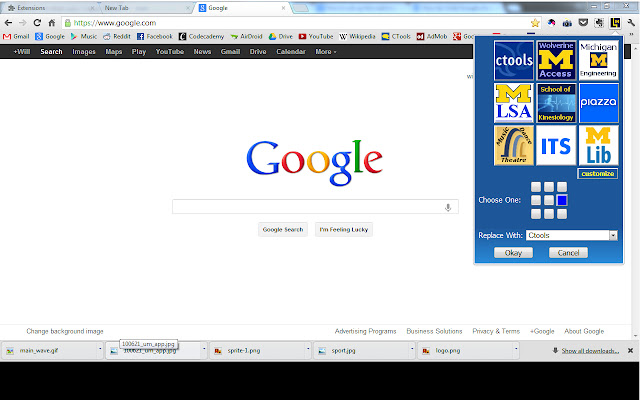The width and height of the screenshot is (640, 400).
Task: Open options arrow for sport.jpg download
Action: click(x=412, y=349)
